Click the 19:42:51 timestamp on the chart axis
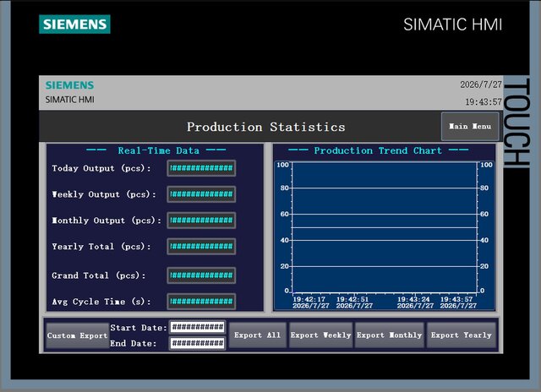The image size is (541, 392). tap(352, 299)
